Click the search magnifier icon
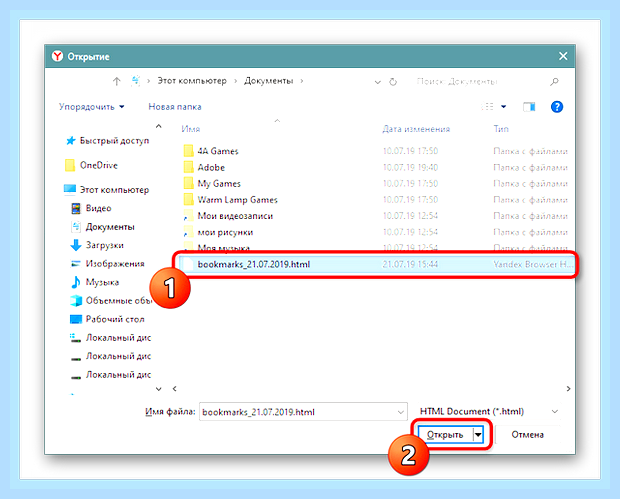 coord(554,81)
